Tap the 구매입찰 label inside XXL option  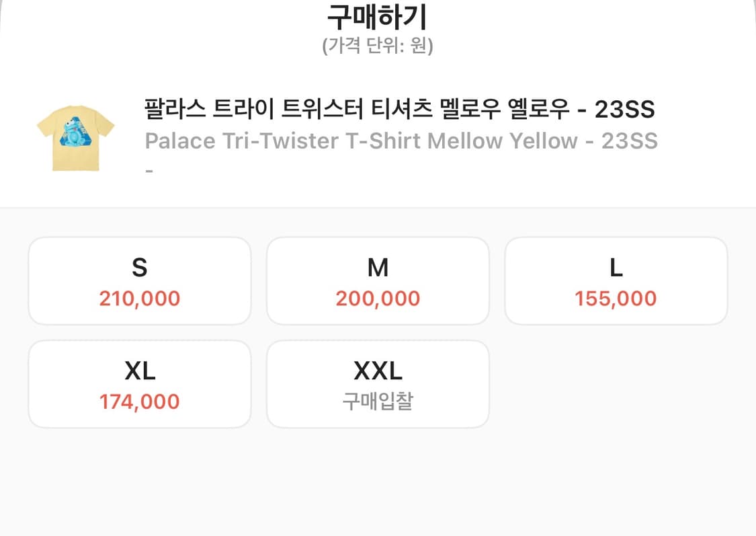click(x=378, y=401)
